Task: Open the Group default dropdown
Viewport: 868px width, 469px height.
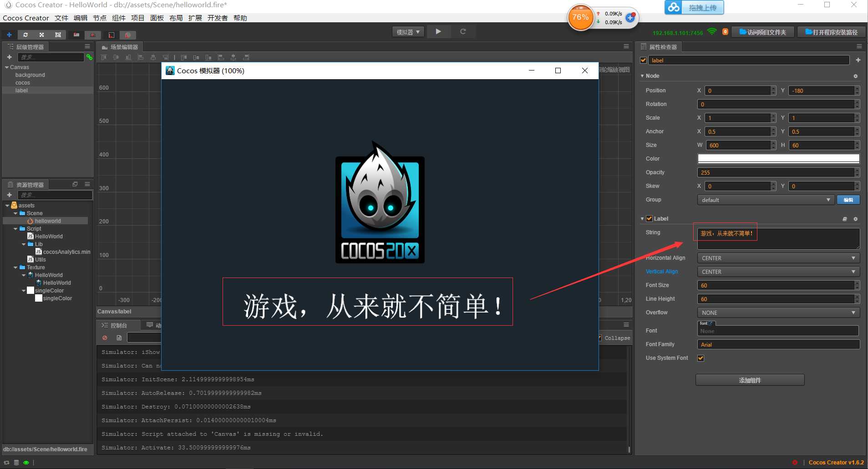Action: [766, 200]
